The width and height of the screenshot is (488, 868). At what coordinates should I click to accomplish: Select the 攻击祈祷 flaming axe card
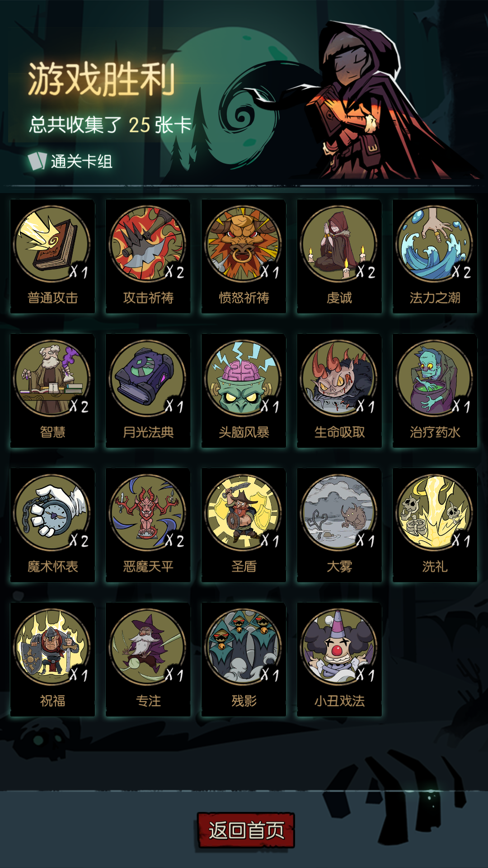148,256
